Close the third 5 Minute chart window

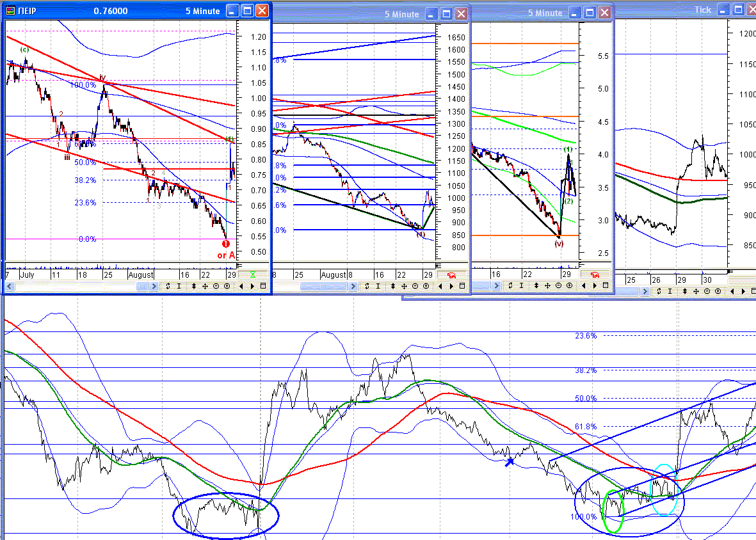(x=604, y=13)
